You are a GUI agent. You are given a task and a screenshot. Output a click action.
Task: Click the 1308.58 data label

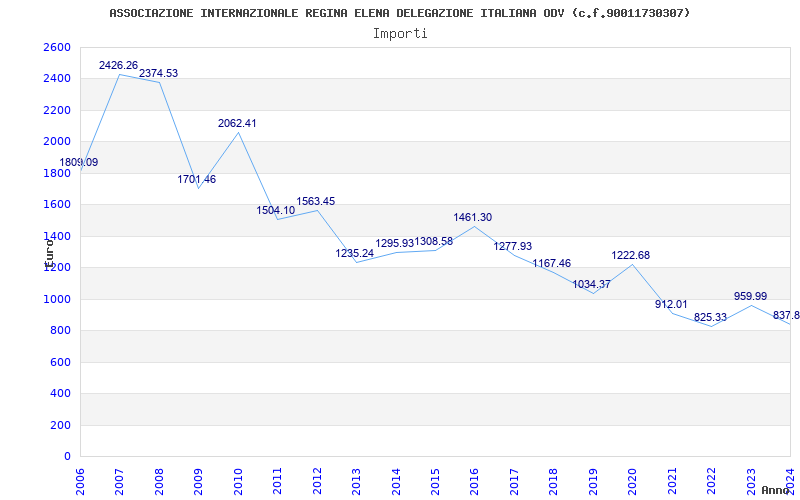[434, 242]
